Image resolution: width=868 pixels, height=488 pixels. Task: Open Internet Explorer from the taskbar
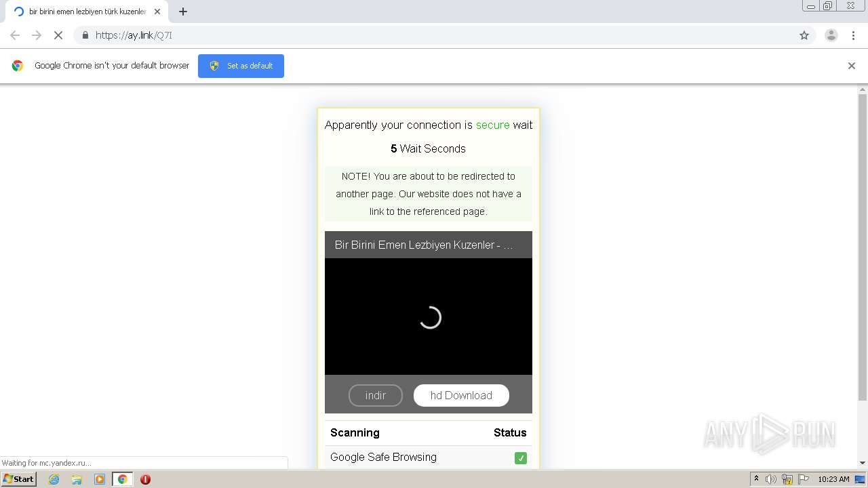(x=54, y=479)
